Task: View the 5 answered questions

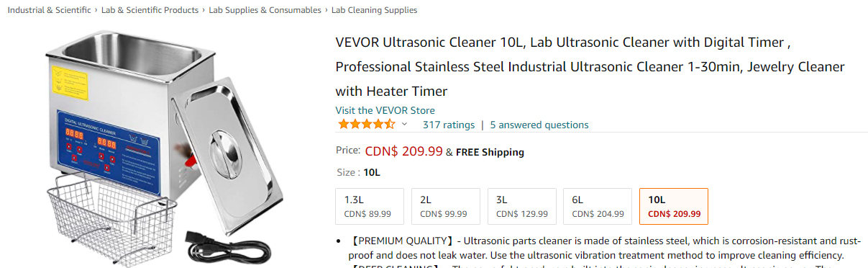Action: [539, 125]
